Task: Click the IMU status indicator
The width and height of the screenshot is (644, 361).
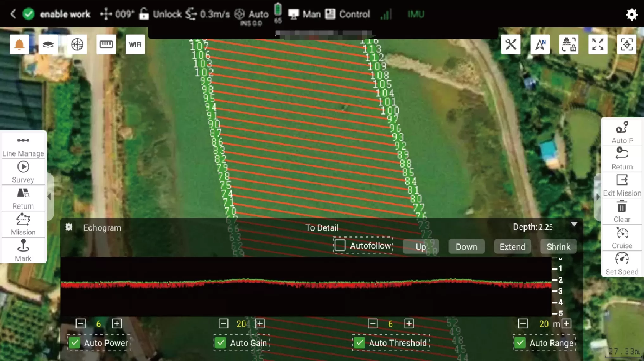Action: pos(416,14)
